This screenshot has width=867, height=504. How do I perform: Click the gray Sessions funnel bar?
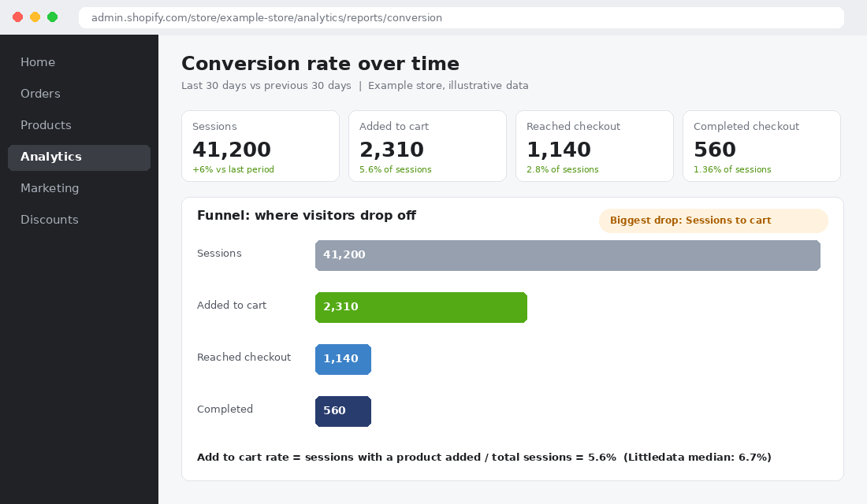point(567,255)
